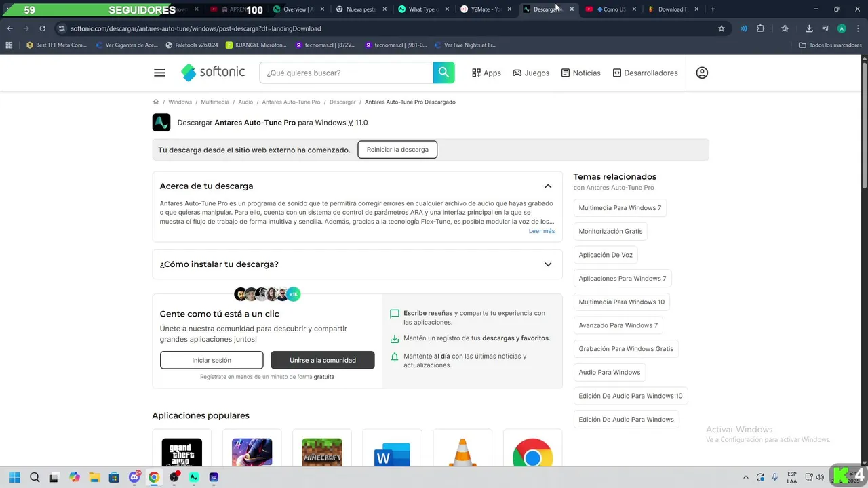The image size is (868, 488).
Task: Open Avanzado Para Windows 7 topic
Action: click(618, 325)
